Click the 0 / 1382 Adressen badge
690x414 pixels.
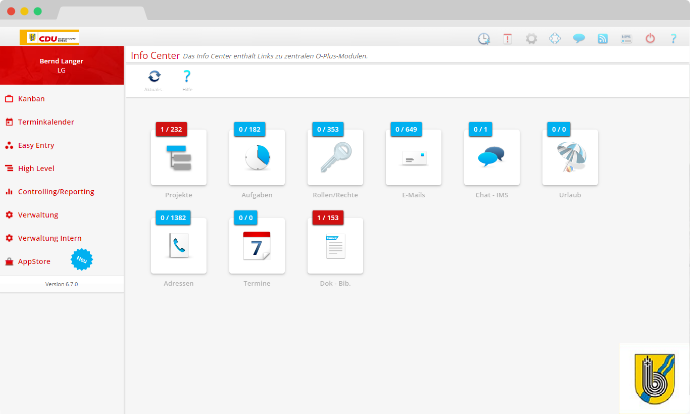pos(173,217)
